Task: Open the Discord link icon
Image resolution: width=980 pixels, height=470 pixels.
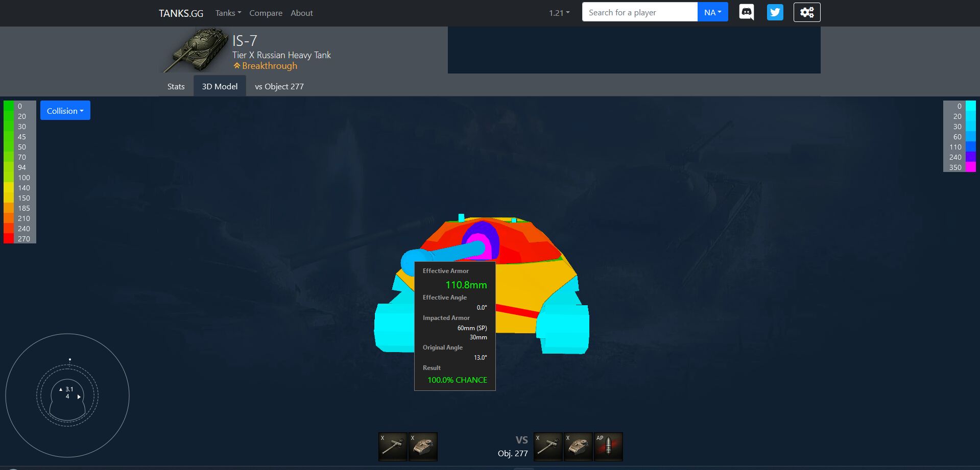Action: click(746, 12)
